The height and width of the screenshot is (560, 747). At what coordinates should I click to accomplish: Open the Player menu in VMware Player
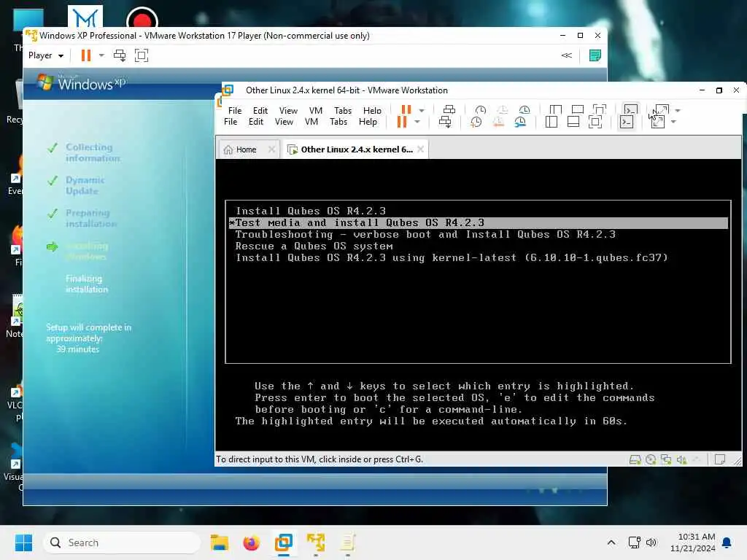coord(46,55)
